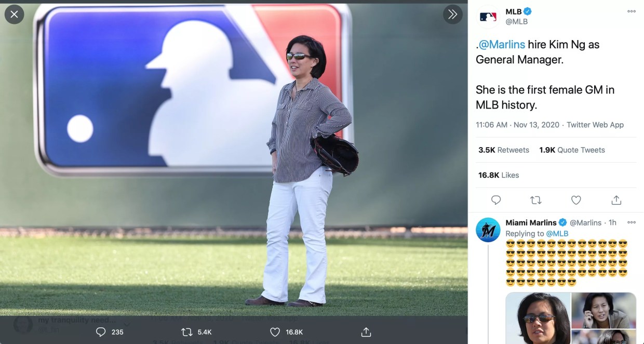Click the verified badge next to MLB
Image resolution: width=644 pixels, height=344 pixels.
pos(528,11)
